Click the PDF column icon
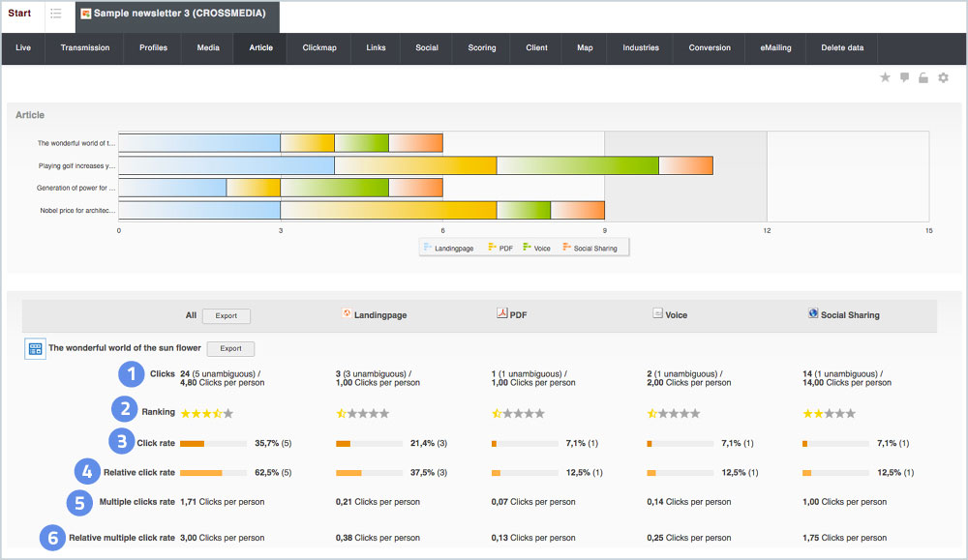Viewport: 968px width, 560px height. click(x=501, y=313)
